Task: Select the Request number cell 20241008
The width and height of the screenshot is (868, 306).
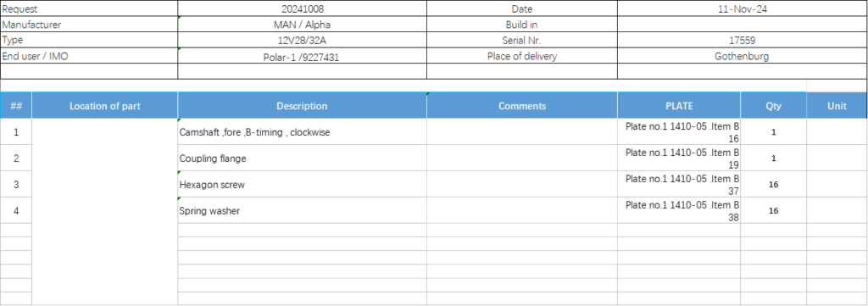Action: tap(303, 8)
